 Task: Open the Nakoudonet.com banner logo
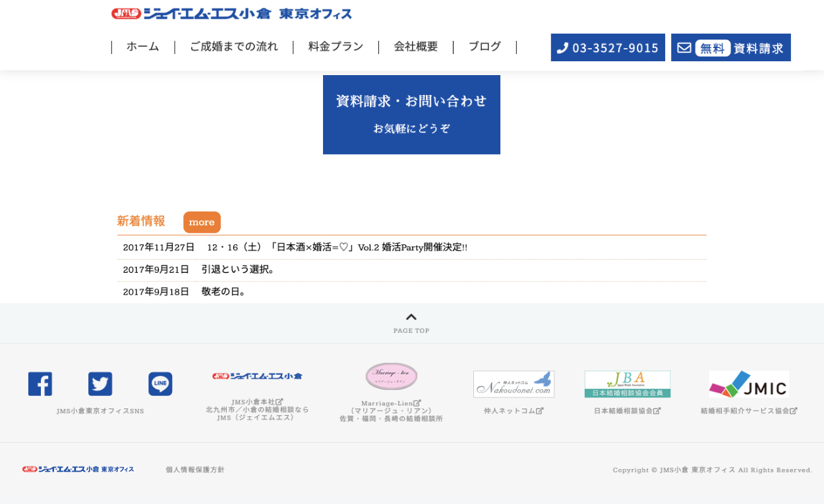[514, 384]
